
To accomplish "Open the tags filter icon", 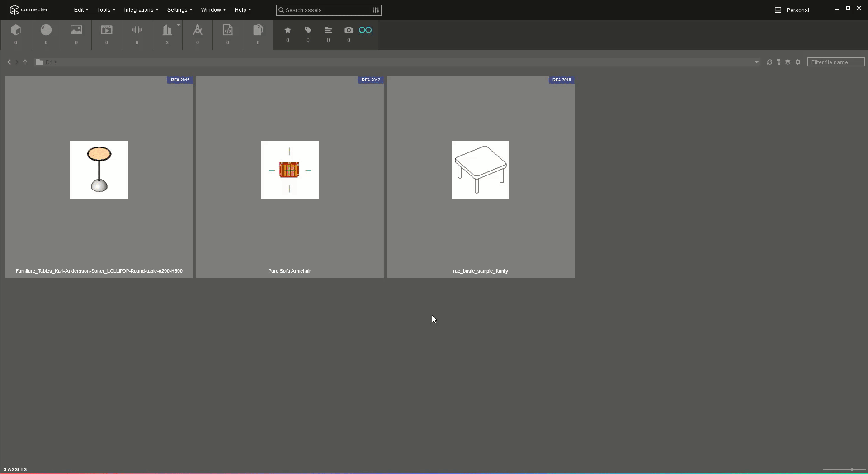I will [308, 30].
